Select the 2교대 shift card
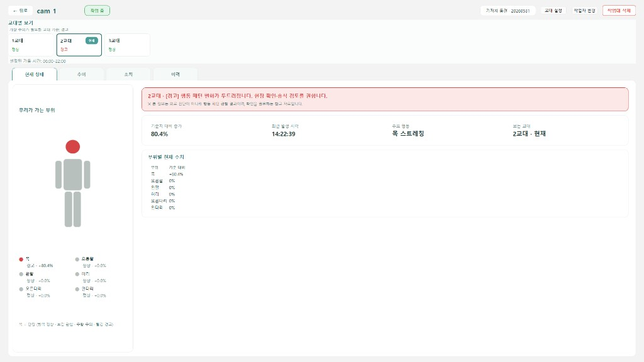Image resolution: width=644 pixels, height=362 pixels. 79,45
